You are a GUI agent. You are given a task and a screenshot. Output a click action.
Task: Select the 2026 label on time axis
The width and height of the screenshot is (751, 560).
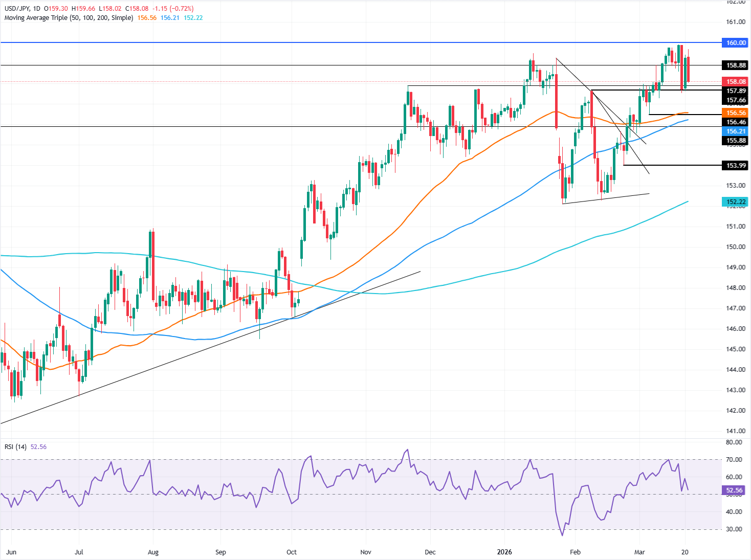point(504,552)
